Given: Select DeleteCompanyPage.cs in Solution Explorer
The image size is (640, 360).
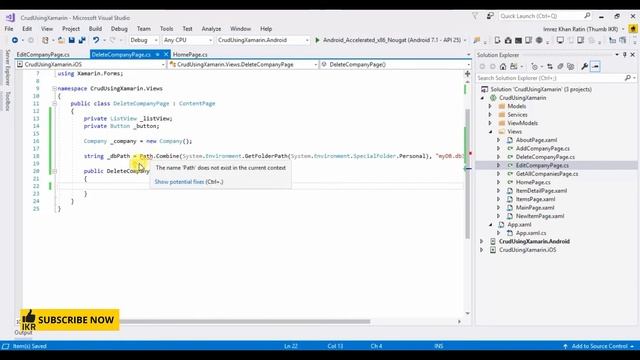Looking at the screenshot, I should 545,157.
